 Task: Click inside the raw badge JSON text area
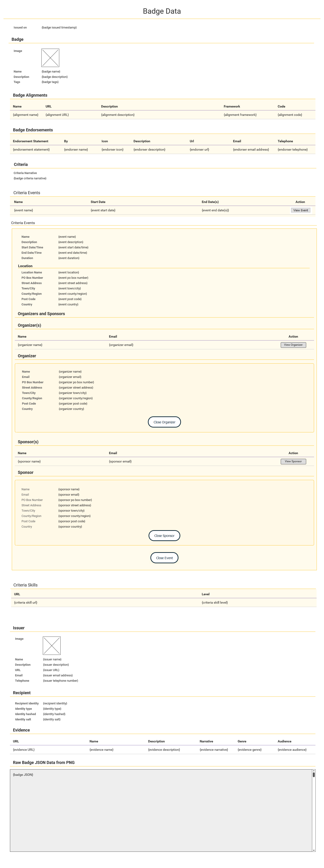(x=161, y=810)
